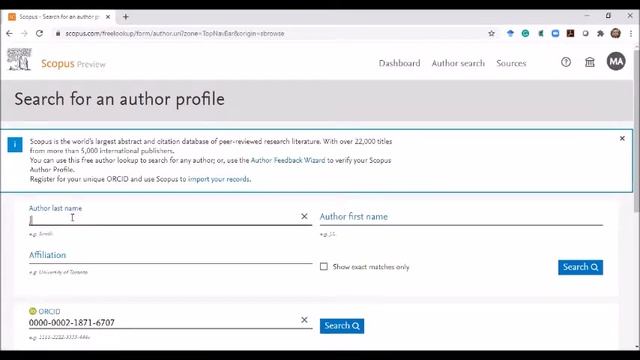Enable Show exact matches only checkbox
640x360 pixels.
pyautogui.click(x=324, y=267)
